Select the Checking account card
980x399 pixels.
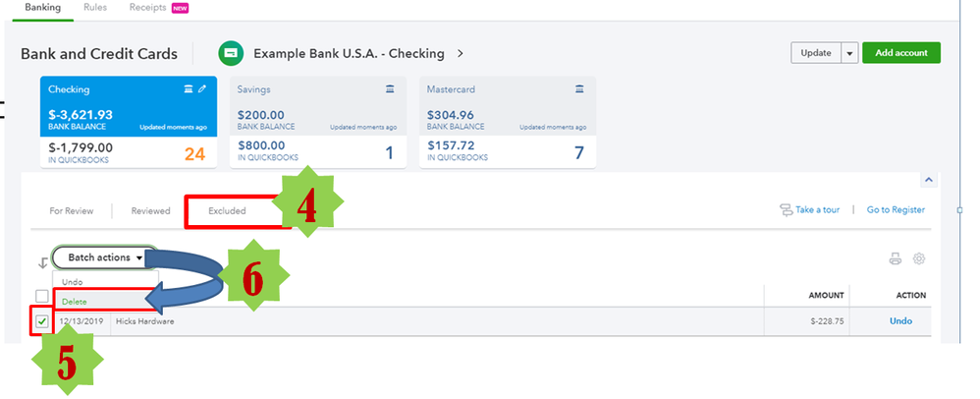(x=129, y=122)
